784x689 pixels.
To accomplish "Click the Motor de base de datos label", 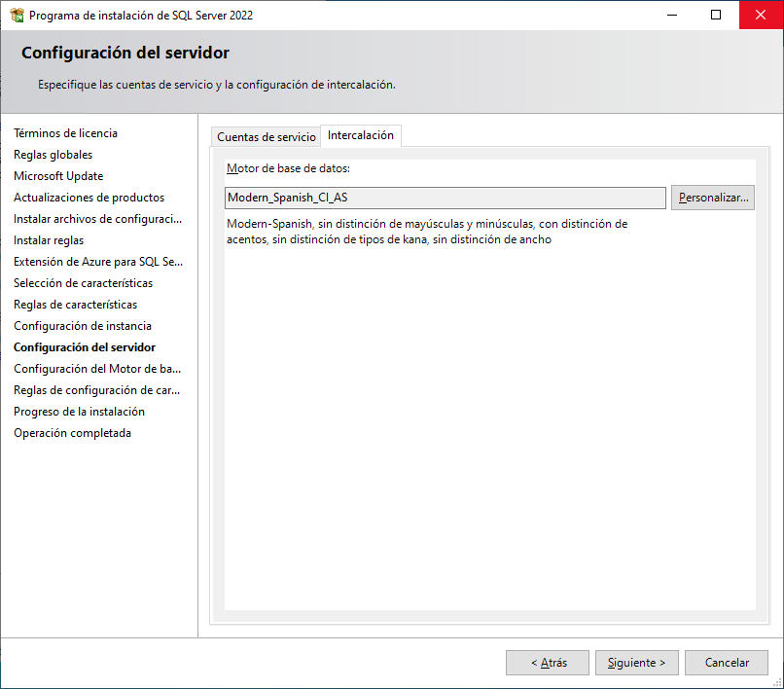I will (289, 168).
